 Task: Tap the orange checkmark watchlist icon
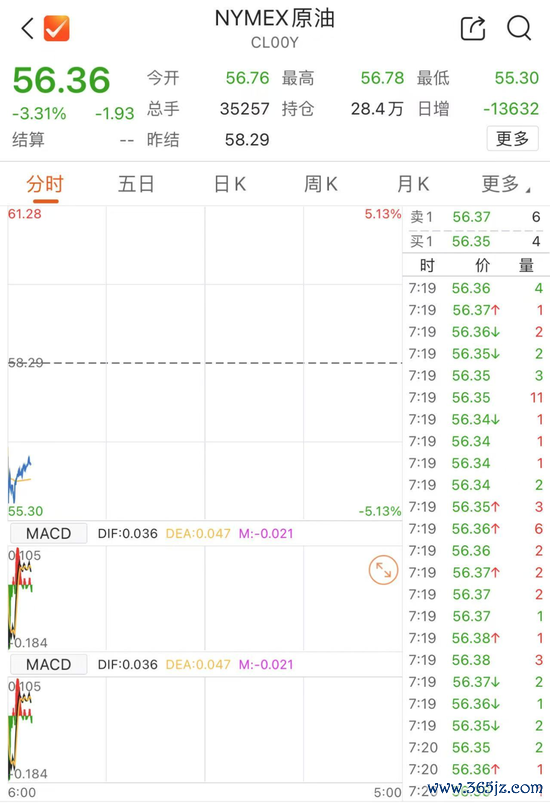click(x=56, y=28)
